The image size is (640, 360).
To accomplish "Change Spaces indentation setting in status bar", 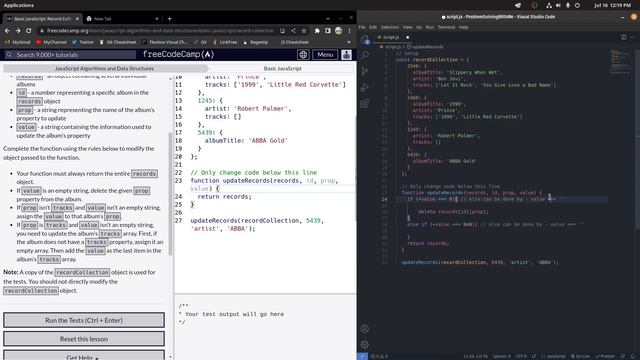I will [501, 356].
